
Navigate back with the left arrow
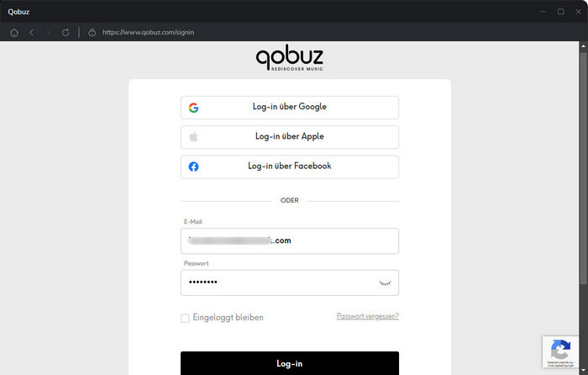[32, 33]
